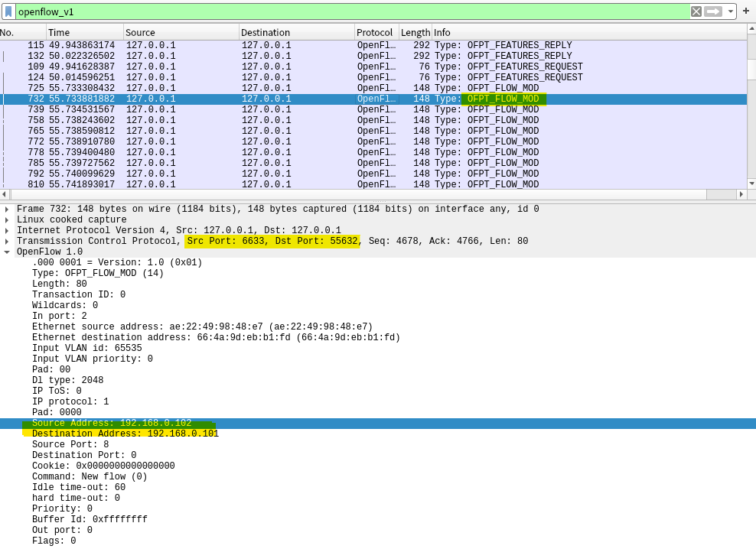
Task: Click packet list scroll down arrow
Action: (x=751, y=184)
